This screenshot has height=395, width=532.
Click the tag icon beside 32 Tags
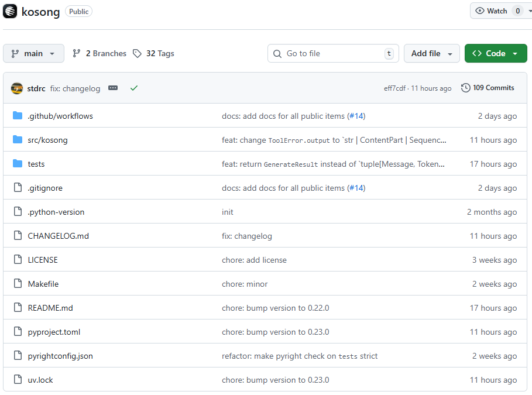pyautogui.click(x=136, y=53)
